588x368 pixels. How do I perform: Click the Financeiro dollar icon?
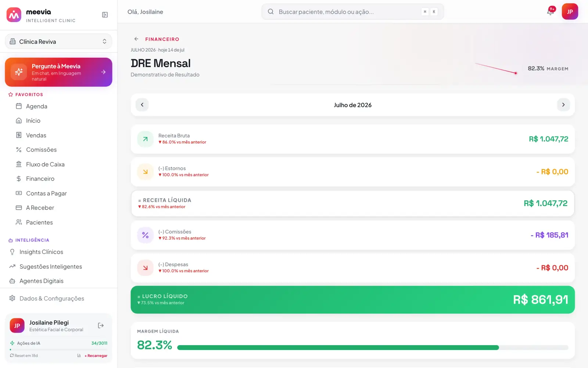tap(19, 179)
